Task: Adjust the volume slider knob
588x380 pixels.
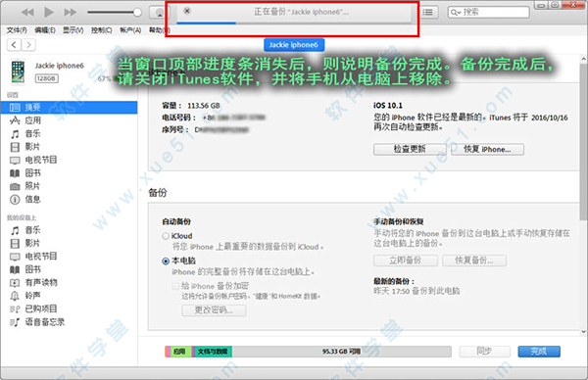Action: point(137,13)
